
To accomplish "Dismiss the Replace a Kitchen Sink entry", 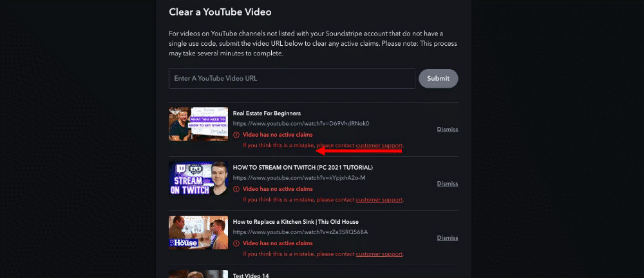I will click(447, 237).
